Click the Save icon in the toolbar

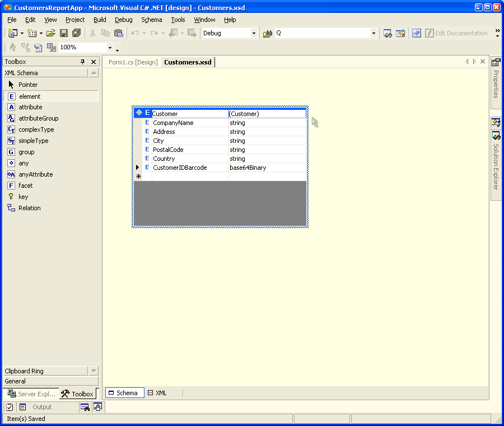[x=64, y=33]
